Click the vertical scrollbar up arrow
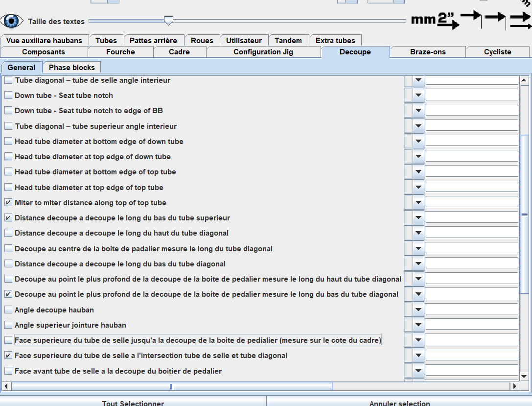532x406 pixels. tap(524, 80)
